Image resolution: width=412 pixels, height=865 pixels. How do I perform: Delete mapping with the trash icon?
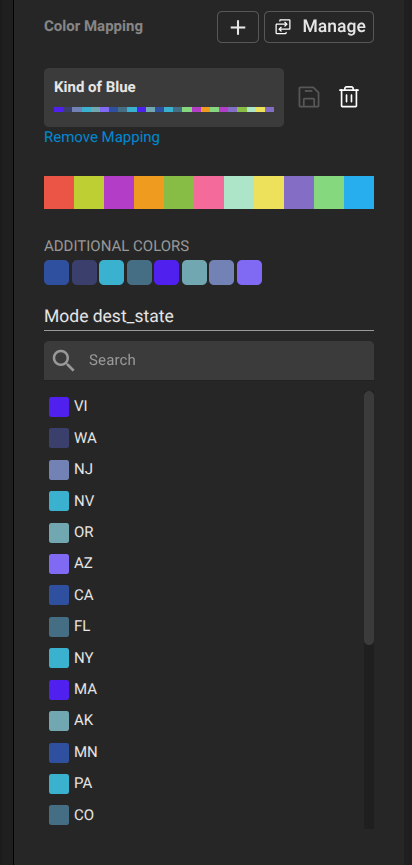pyautogui.click(x=349, y=97)
